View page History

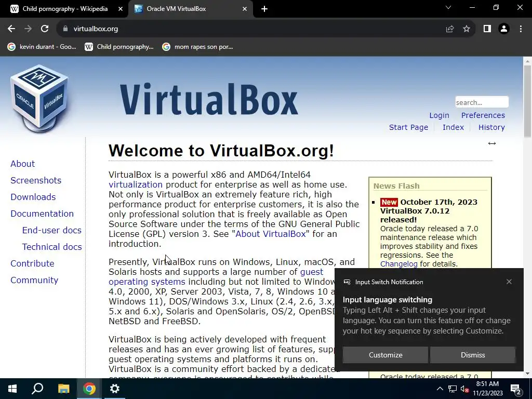[491, 127]
